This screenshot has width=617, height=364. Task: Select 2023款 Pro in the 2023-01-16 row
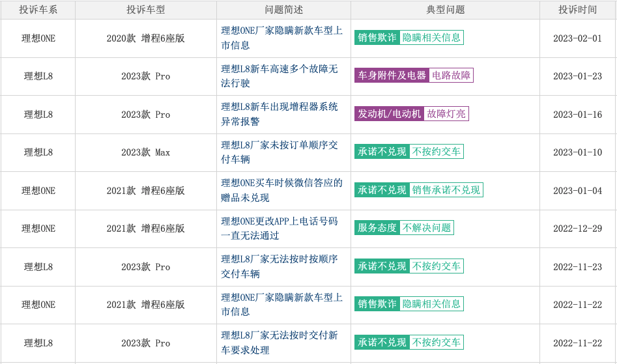pos(145,115)
